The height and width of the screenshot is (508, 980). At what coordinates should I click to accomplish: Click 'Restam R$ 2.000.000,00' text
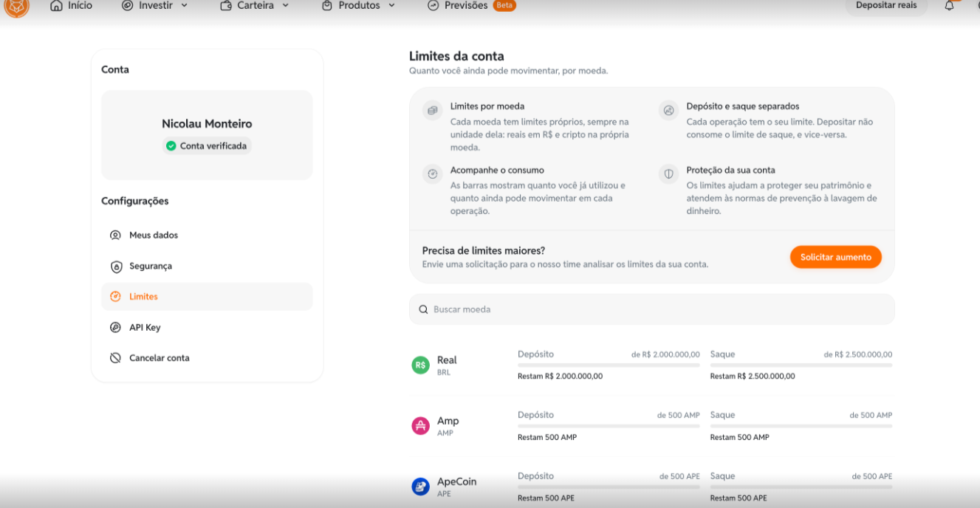pyautogui.click(x=560, y=377)
